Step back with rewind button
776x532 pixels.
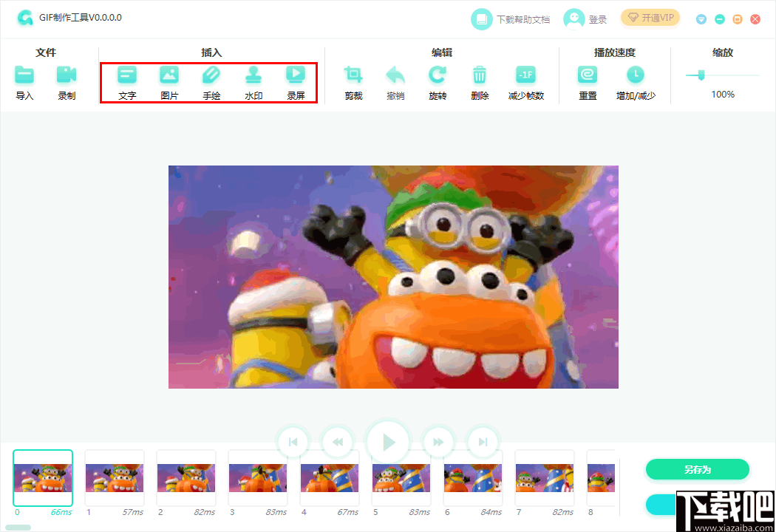click(x=338, y=442)
